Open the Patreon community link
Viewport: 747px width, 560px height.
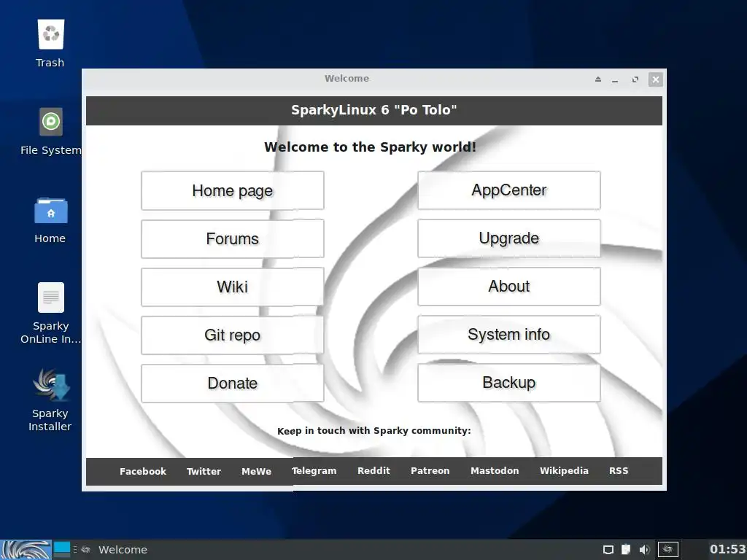point(430,471)
